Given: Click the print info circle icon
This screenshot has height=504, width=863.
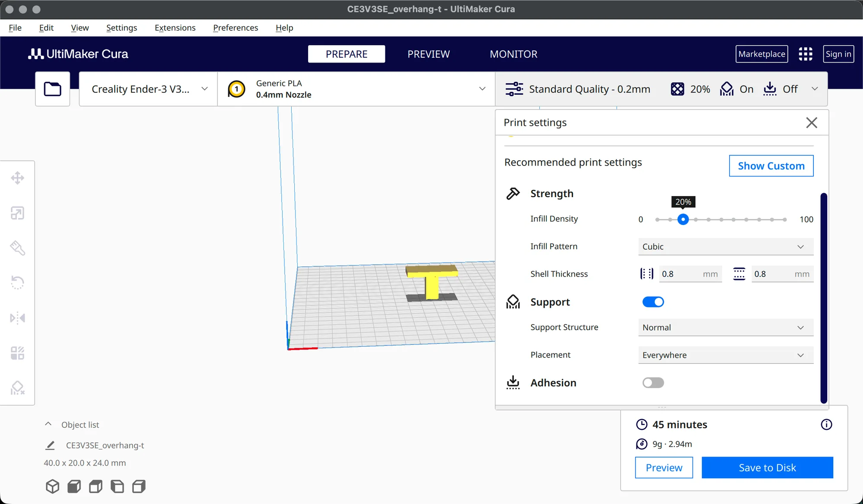Looking at the screenshot, I should click(x=826, y=425).
